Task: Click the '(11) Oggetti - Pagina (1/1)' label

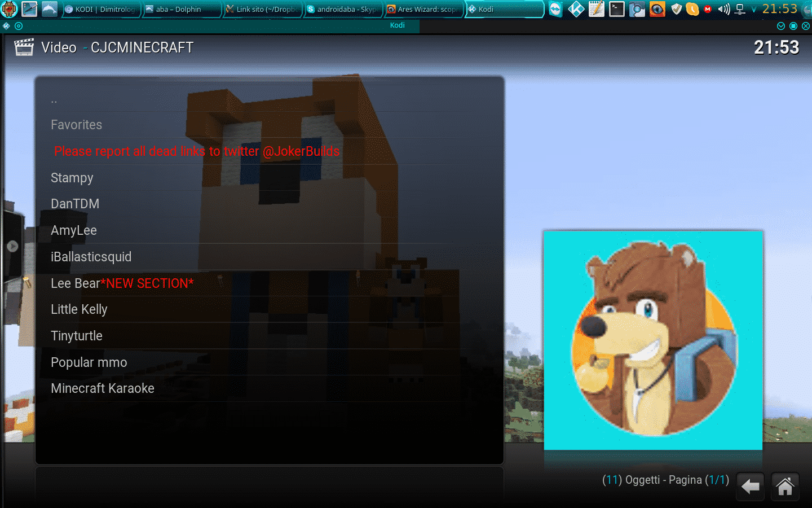Action: [665, 480]
